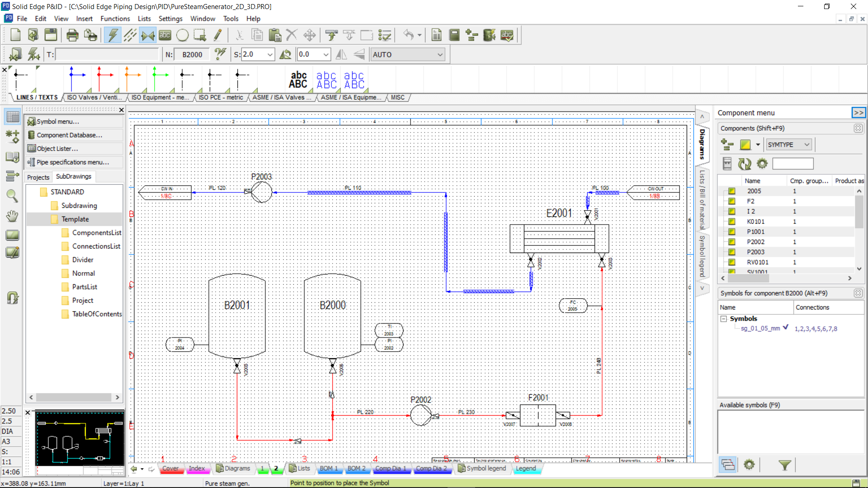Image resolution: width=868 pixels, height=488 pixels.
Task: Click the circle drawing tool
Action: pos(182,35)
